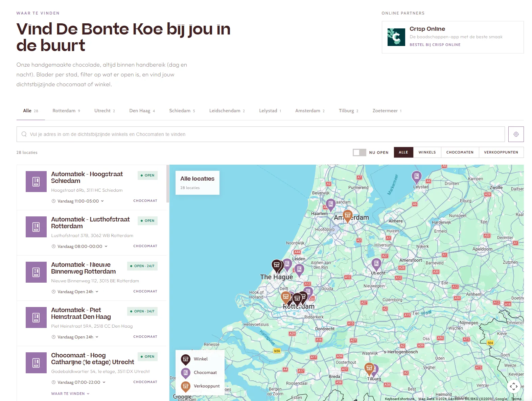
Task: Click chocomaat icon for Hoogstraat Schiedam
Action: coord(36,182)
